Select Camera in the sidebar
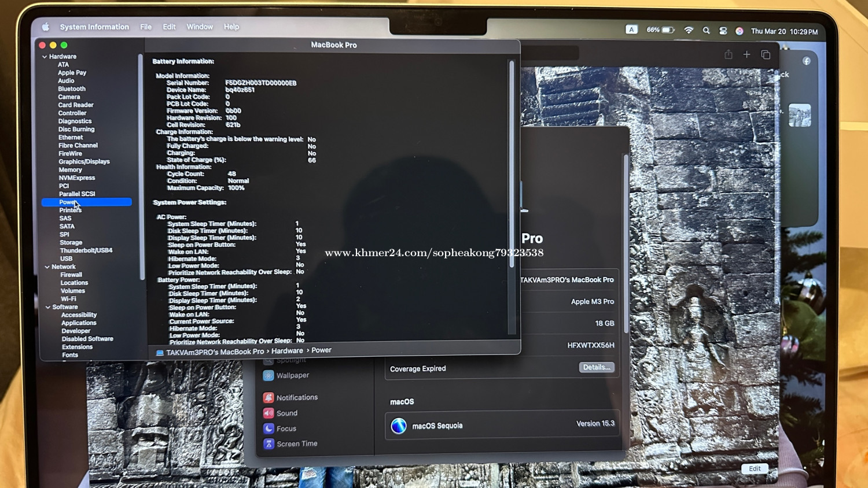The image size is (868, 488). point(69,97)
